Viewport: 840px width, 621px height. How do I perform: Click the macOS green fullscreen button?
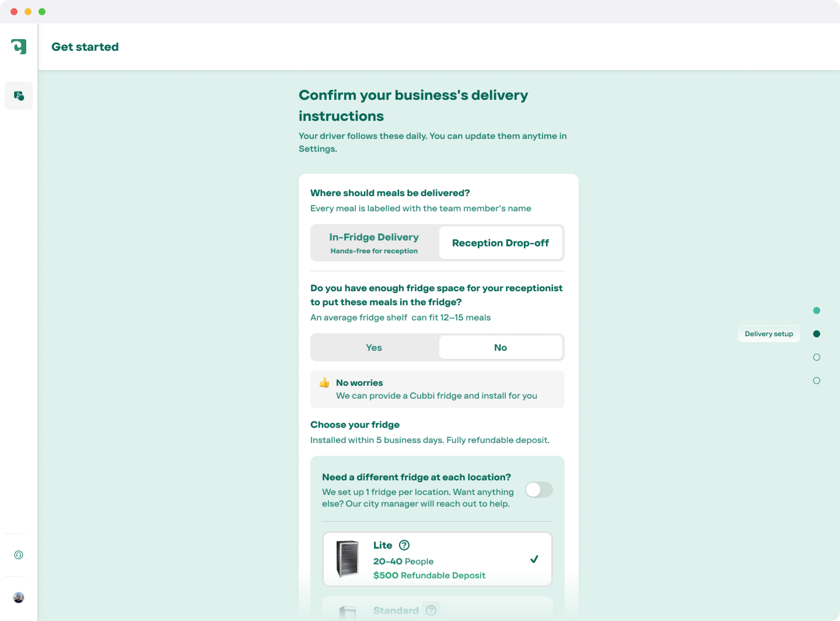(x=42, y=12)
